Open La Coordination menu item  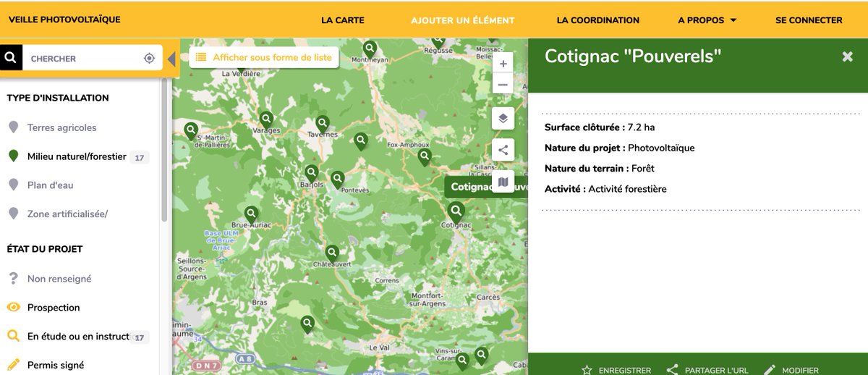tap(598, 20)
